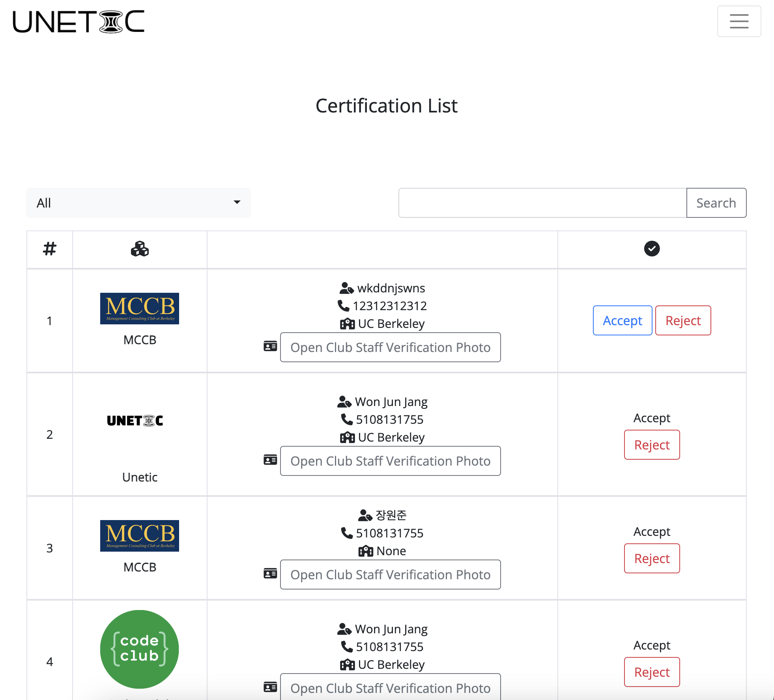Open Club Staff Verification Photo for MCCB row 1

click(x=390, y=347)
